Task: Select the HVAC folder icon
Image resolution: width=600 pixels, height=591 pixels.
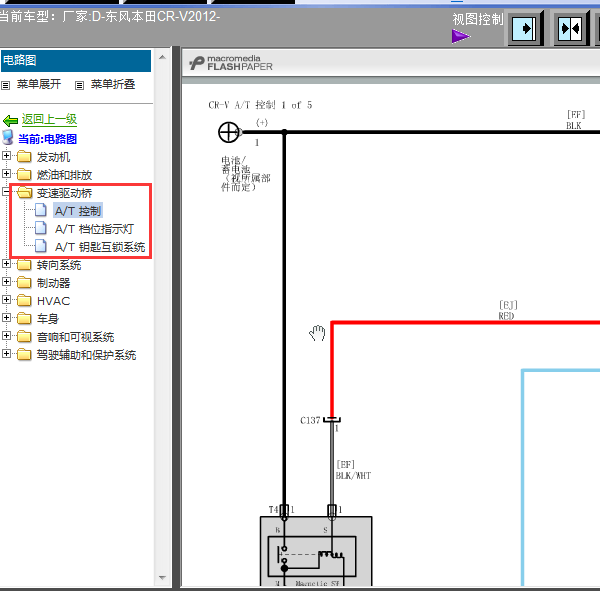Action: (24, 300)
